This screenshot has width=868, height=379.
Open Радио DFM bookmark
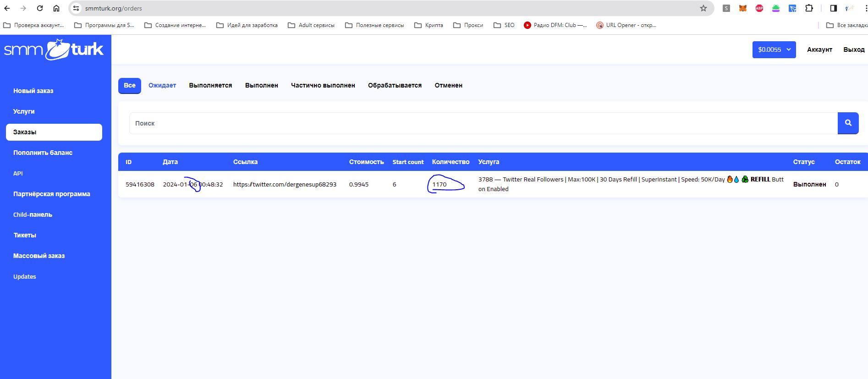tap(555, 25)
